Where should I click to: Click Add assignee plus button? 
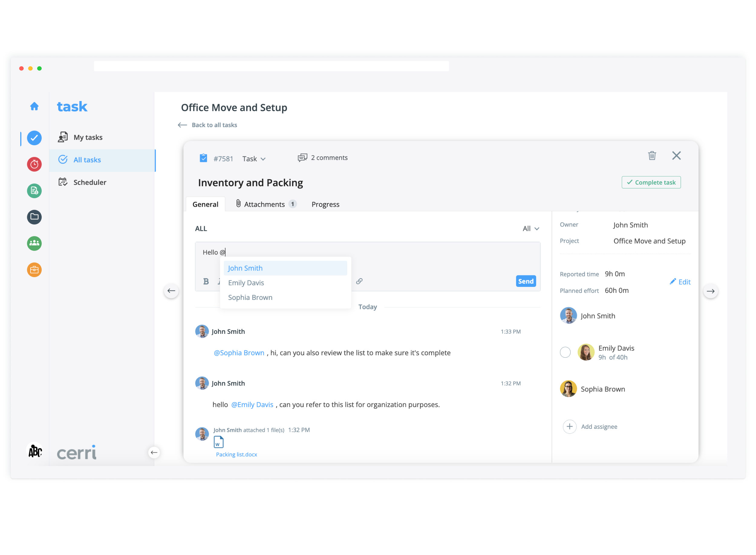570,427
